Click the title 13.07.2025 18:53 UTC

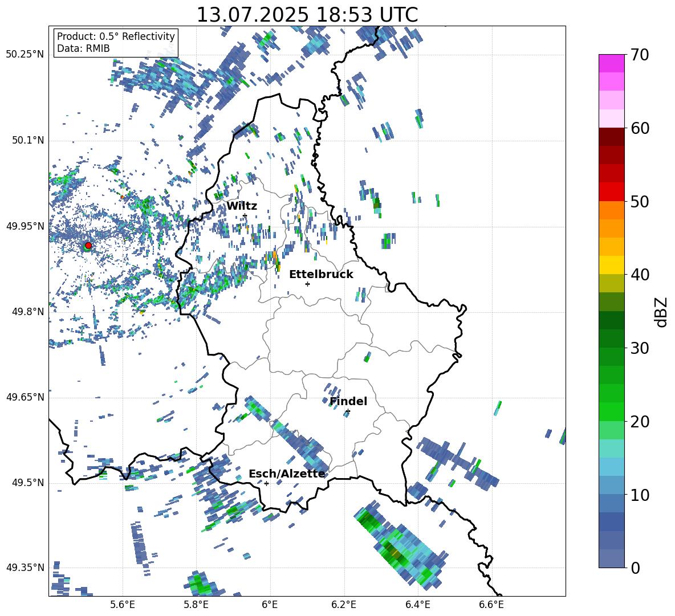pos(307,15)
